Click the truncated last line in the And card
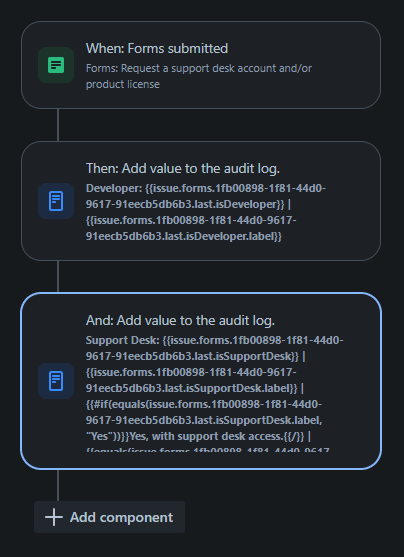 point(208,449)
